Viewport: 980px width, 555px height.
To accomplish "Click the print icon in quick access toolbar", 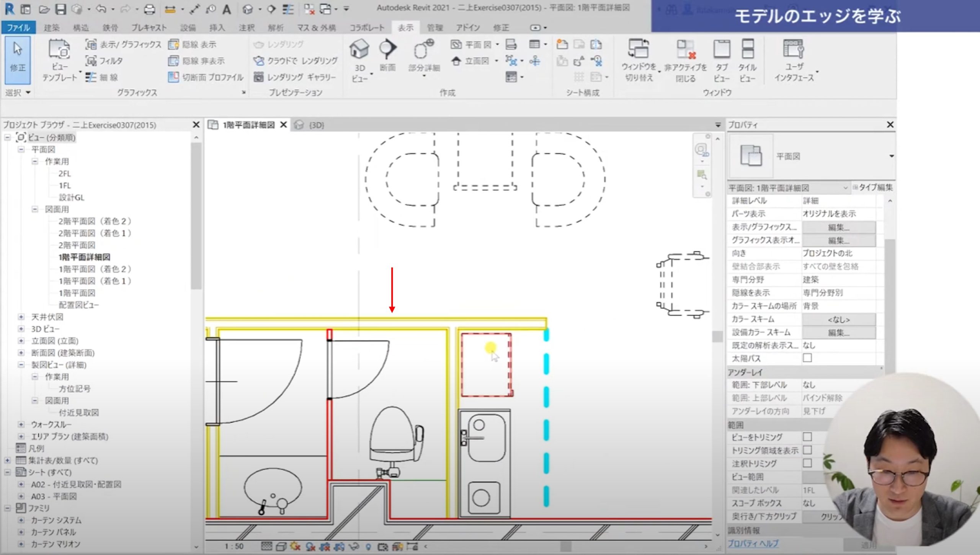I will click(149, 9).
